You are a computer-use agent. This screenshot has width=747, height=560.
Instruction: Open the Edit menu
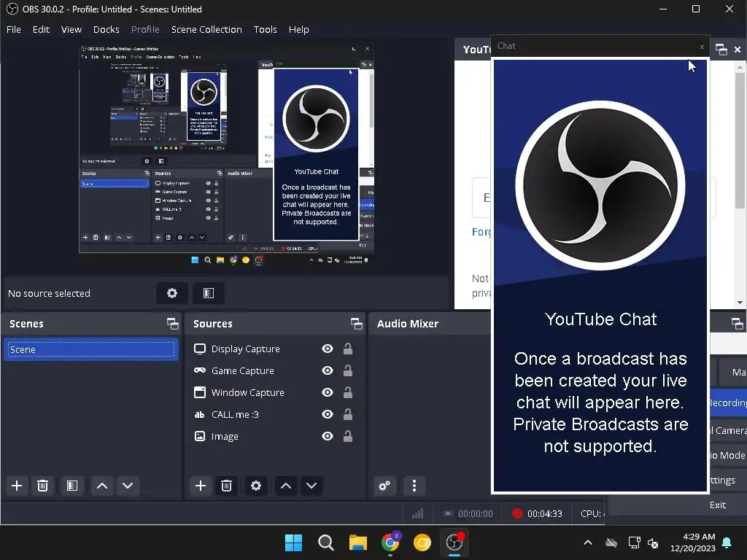click(x=41, y=29)
